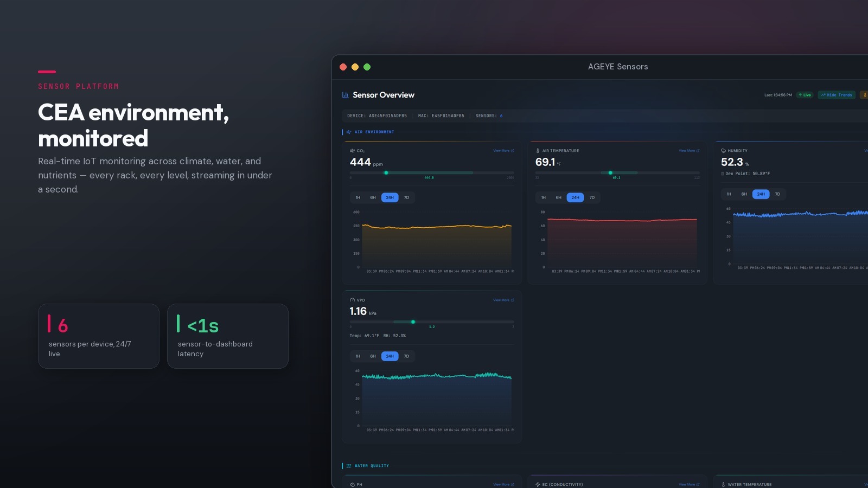
Task: Select 1H range on CO₂ chart
Action: 358,197
